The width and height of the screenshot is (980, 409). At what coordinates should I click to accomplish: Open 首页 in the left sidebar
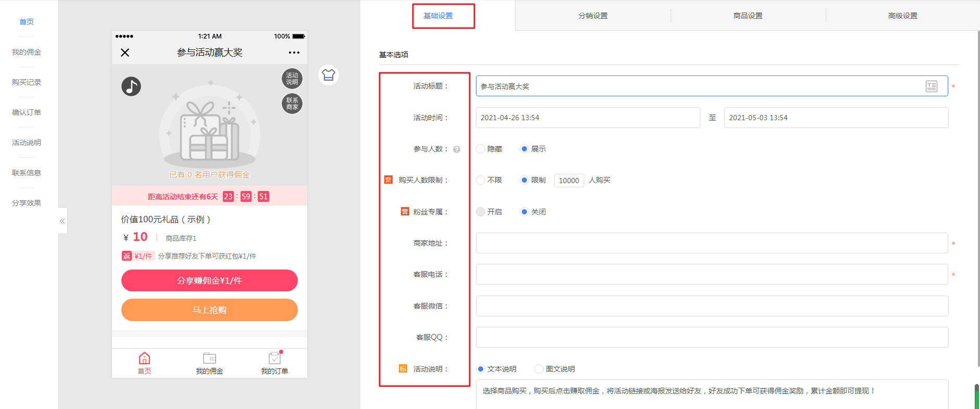coord(27,22)
